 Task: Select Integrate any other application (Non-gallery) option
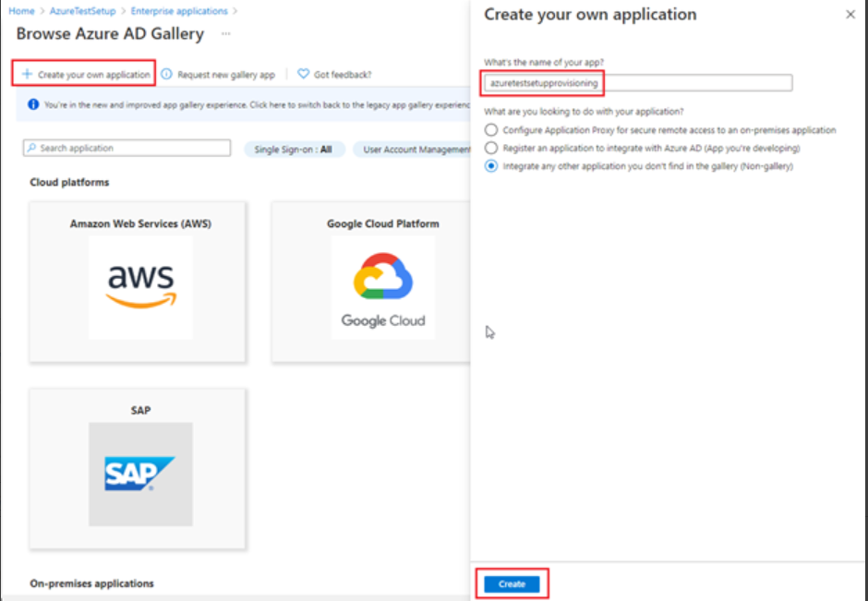click(x=491, y=166)
